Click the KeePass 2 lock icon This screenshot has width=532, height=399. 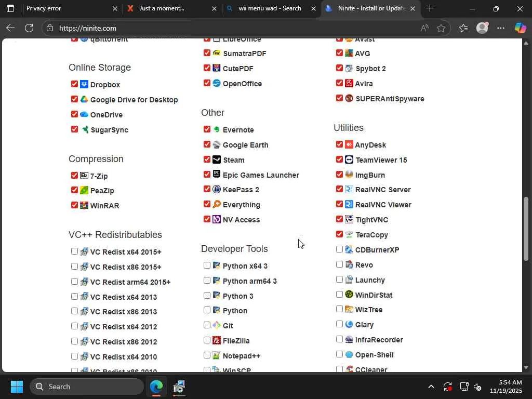point(217,189)
